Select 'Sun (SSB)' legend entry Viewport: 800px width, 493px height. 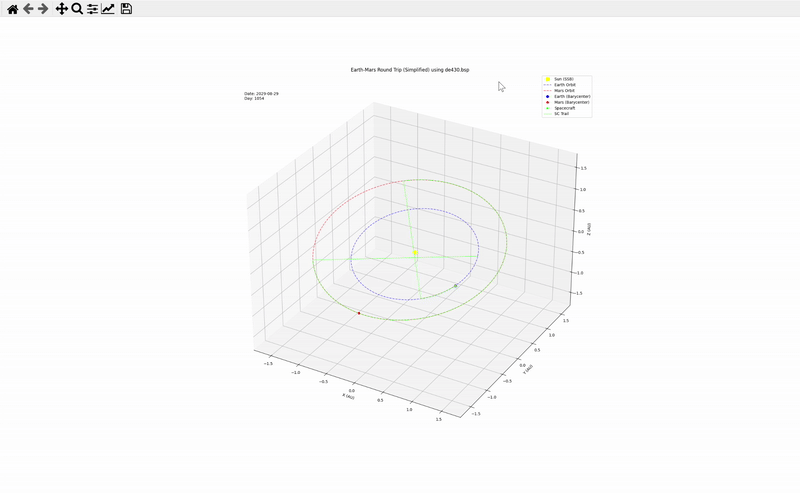click(x=563, y=79)
